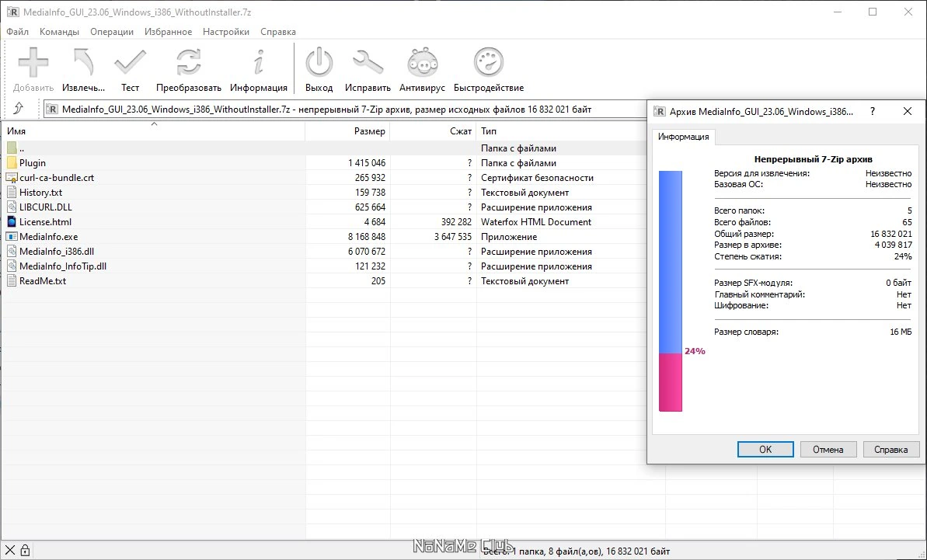Screen dimensions: 927x560
Task: Confirm with the OK button
Action: tap(765, 450)
